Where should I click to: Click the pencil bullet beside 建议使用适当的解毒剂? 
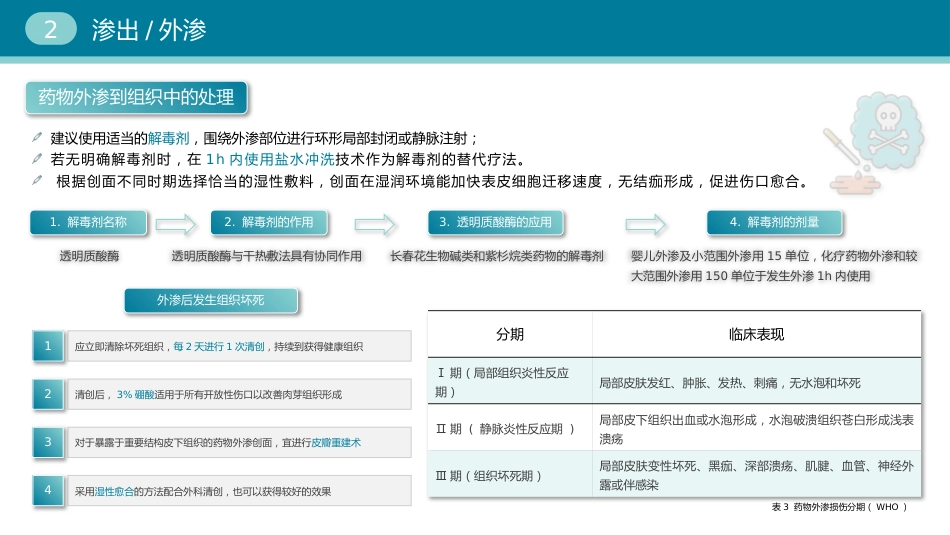pos(37,138)
